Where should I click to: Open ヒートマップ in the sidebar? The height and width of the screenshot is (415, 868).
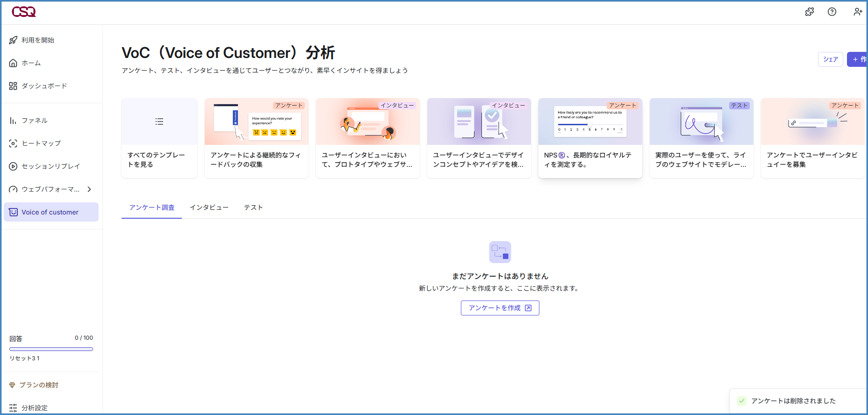coord(51,143)
